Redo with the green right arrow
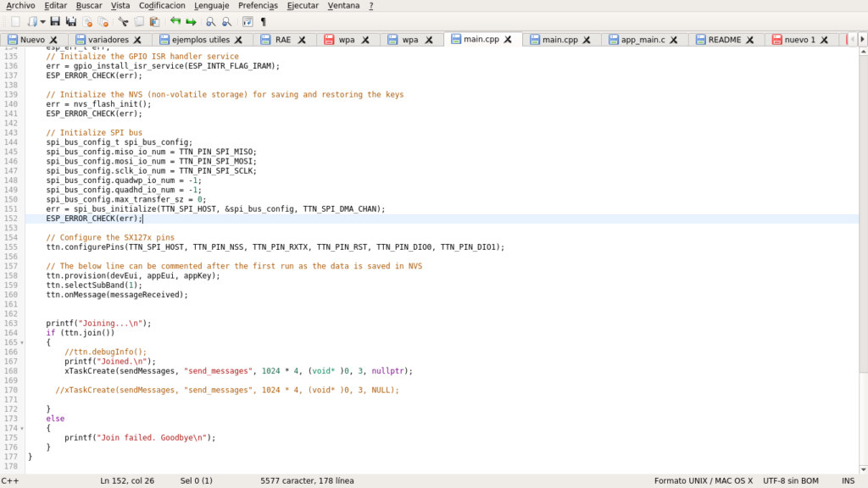Viewport: 868px width, 488px height. (191, 21)
